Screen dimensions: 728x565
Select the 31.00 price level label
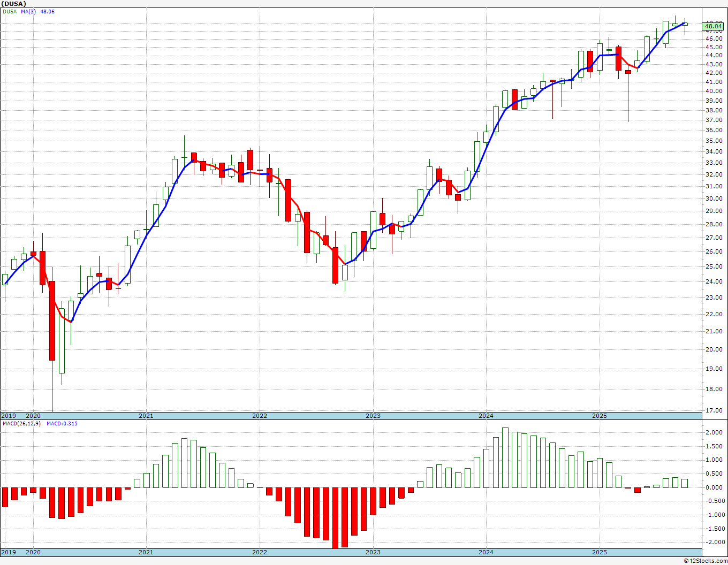[x=714, y=186]
